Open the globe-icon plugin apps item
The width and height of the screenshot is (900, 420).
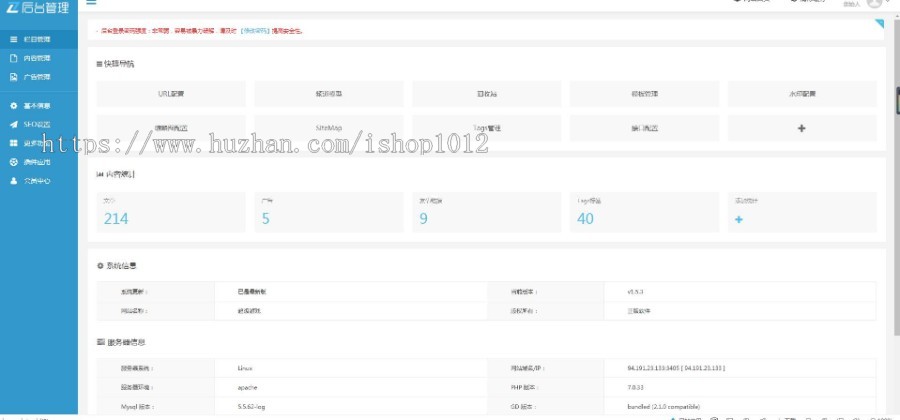pyautogui.click(x=38, y=162)
